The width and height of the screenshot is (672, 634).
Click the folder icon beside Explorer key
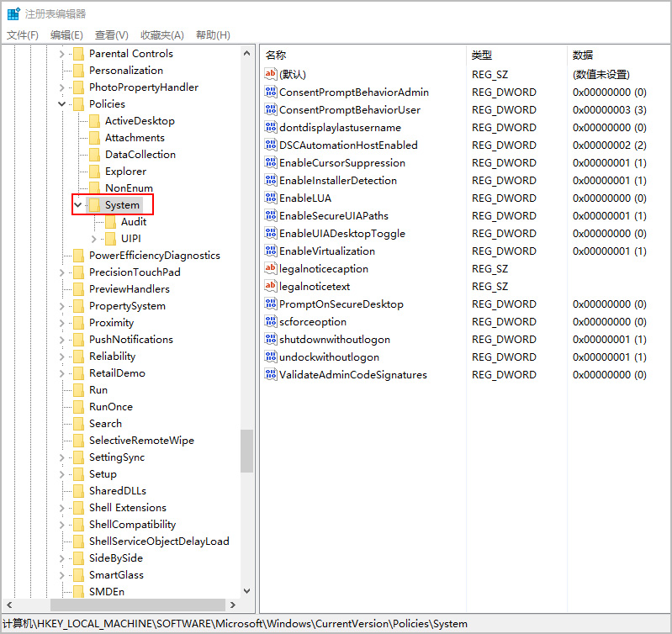pyautogui.click(x=94, y=172)
